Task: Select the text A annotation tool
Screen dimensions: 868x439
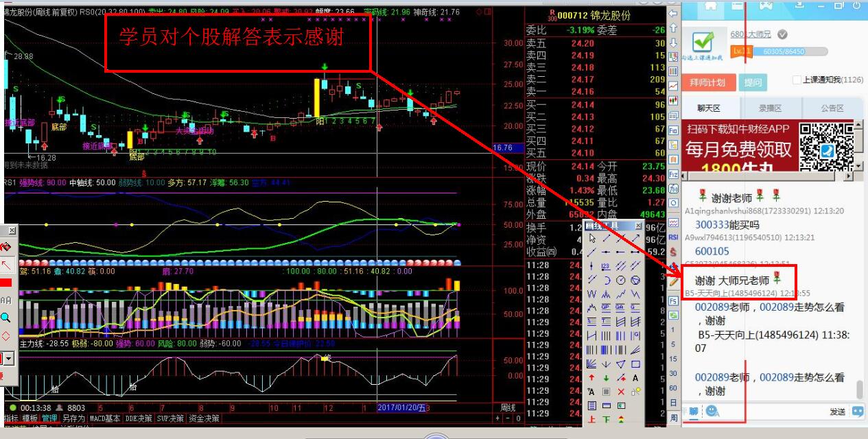Action: coord(635,378)
